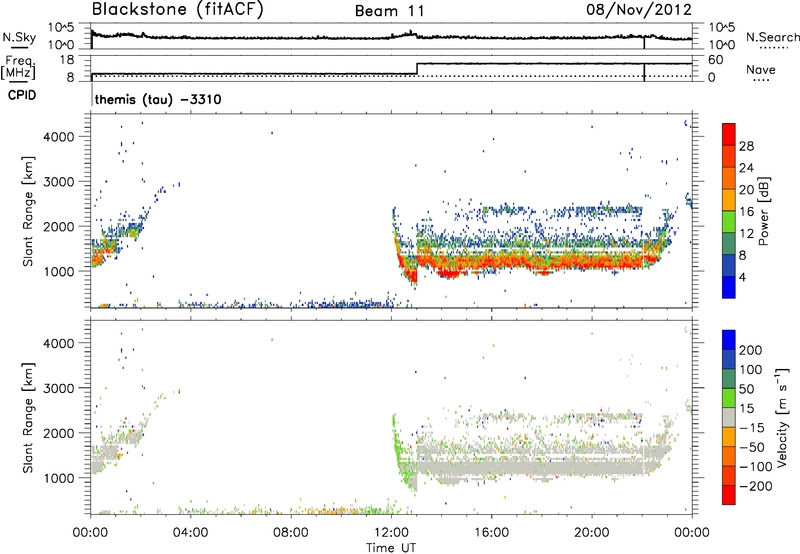Click the 'N.Search' label
The height and width of the screenshot is (554, 800).
(773, 37)
